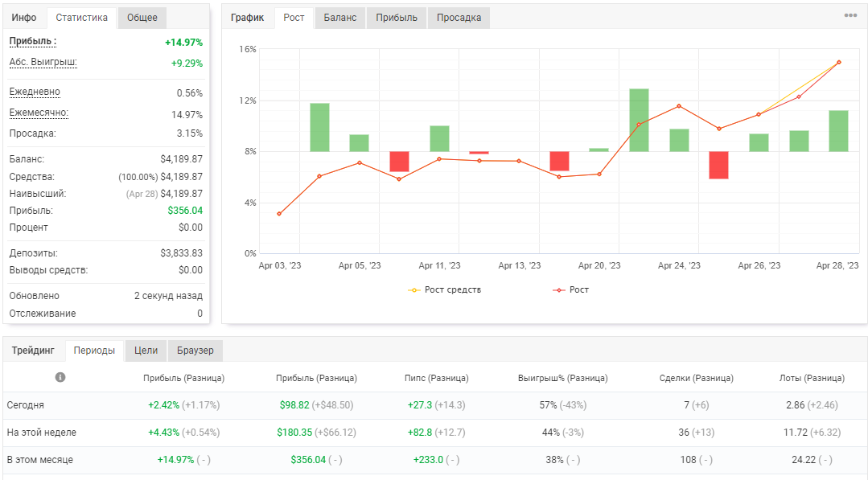Image resolution: width=868 pixels, height=480 pixels.
Task: Click the 108 monthly trades cell
Action: point(689,460)
